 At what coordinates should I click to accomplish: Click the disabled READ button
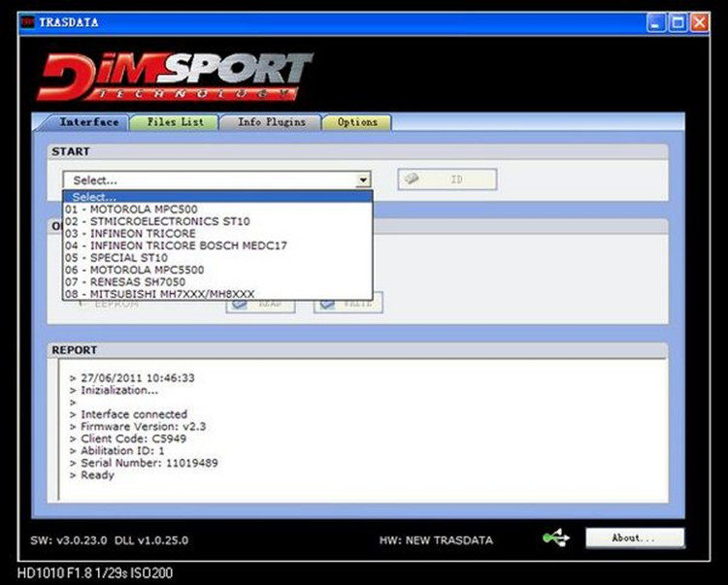point(260,306)
